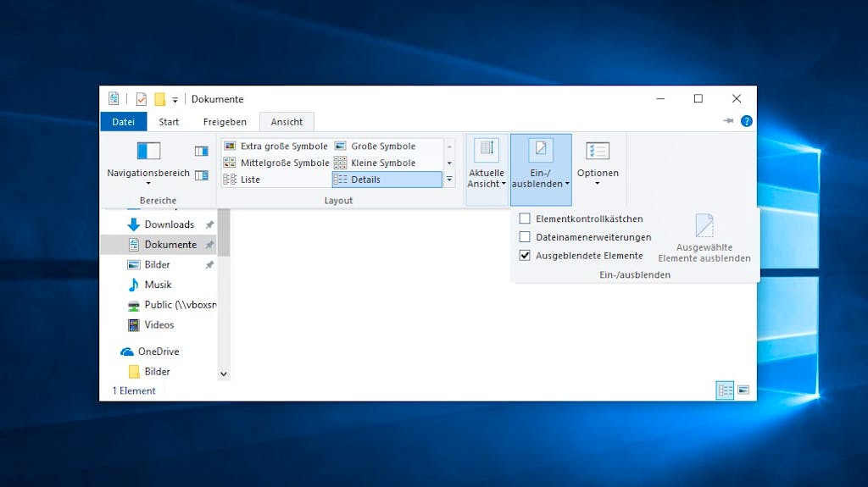This screenshot has height=487, width=868.
Task: Select Extra große Symbole layout
Action: click(276, 146)
